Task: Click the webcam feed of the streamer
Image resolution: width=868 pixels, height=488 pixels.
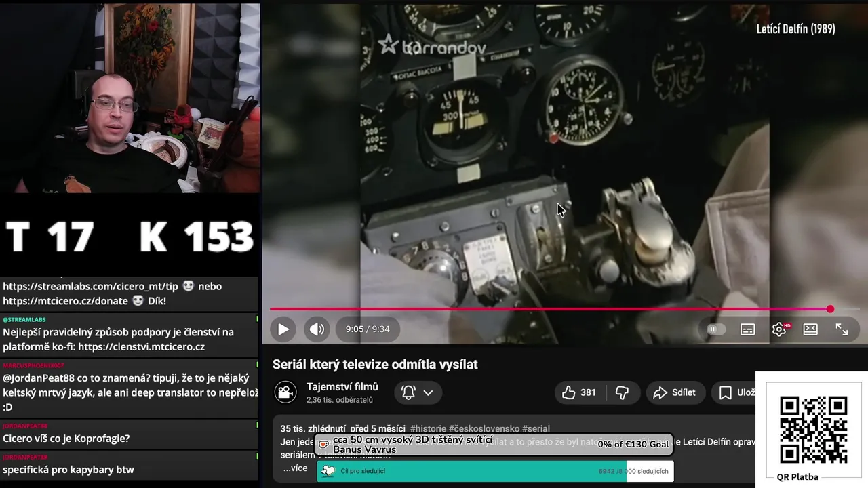Action: pos(130,98)
